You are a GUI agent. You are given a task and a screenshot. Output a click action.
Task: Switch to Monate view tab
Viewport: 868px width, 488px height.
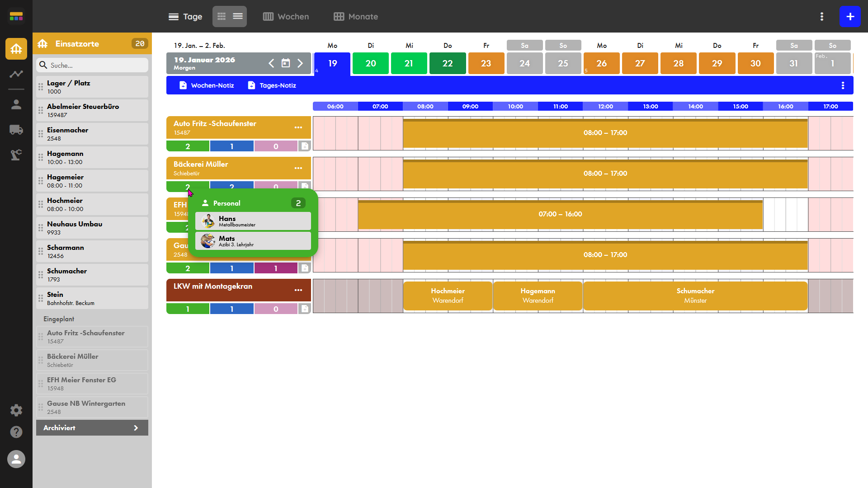[x=356, y=17]
